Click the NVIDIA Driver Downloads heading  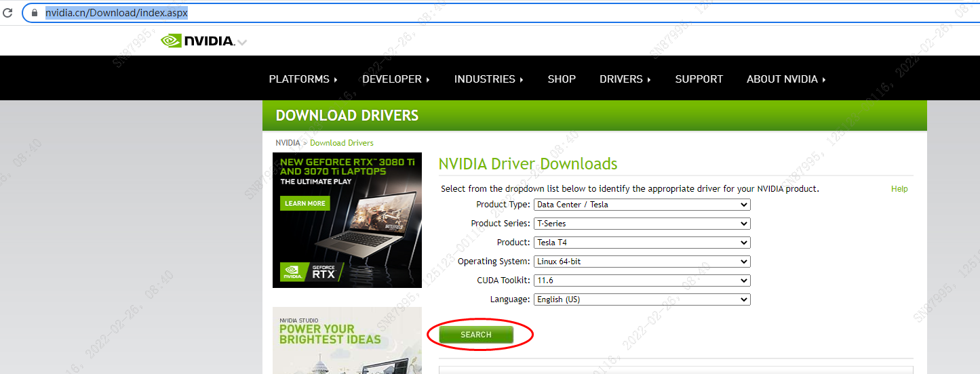(528, 164)
